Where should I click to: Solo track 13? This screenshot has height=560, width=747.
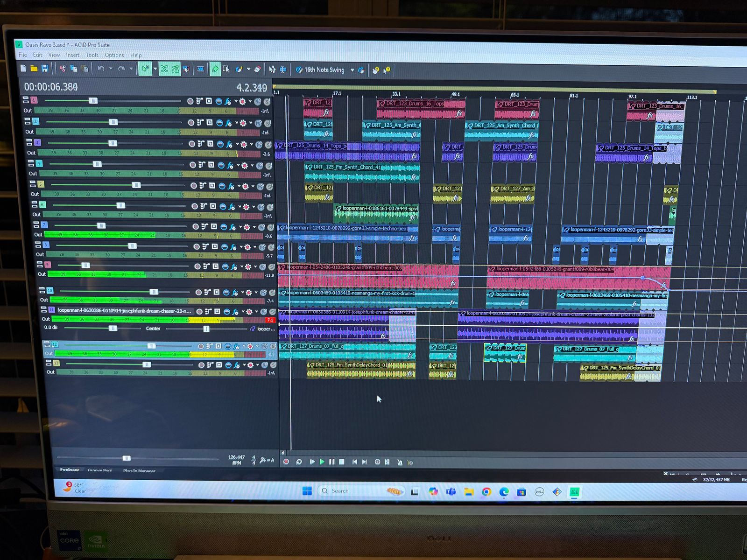tap(273, 365)
